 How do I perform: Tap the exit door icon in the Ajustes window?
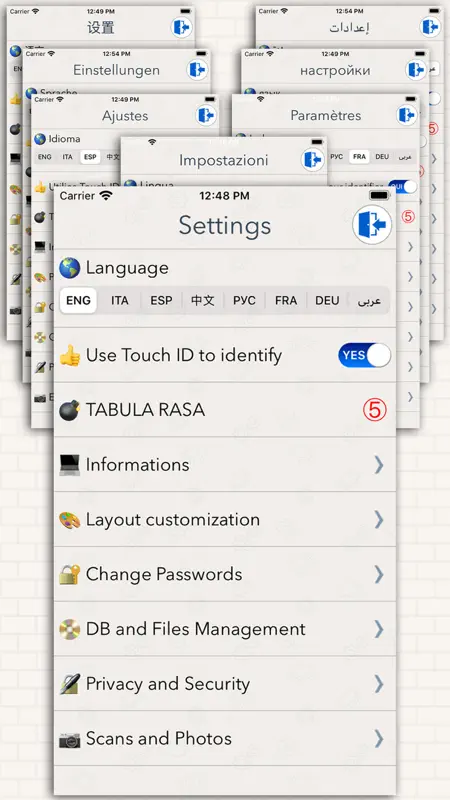pyautogui.click(x=206, y=115)
